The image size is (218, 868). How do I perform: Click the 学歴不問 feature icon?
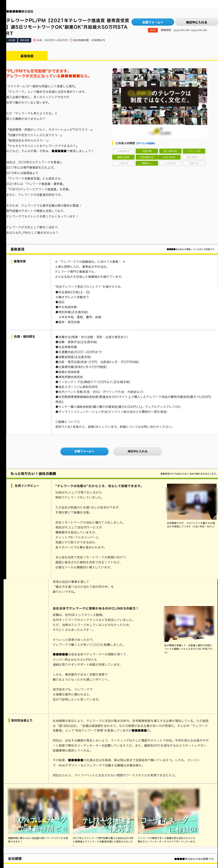pyautogui.click(x=146, y=151)
